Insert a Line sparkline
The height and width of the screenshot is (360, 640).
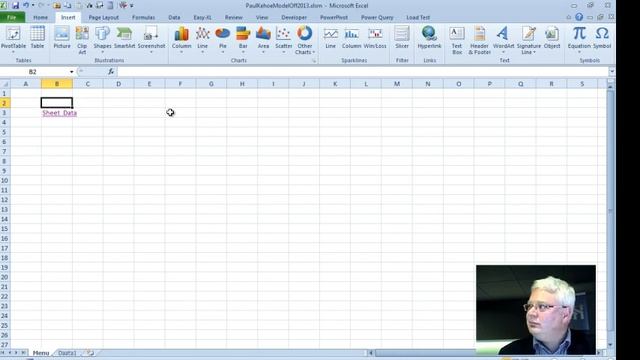click(331, 38)
